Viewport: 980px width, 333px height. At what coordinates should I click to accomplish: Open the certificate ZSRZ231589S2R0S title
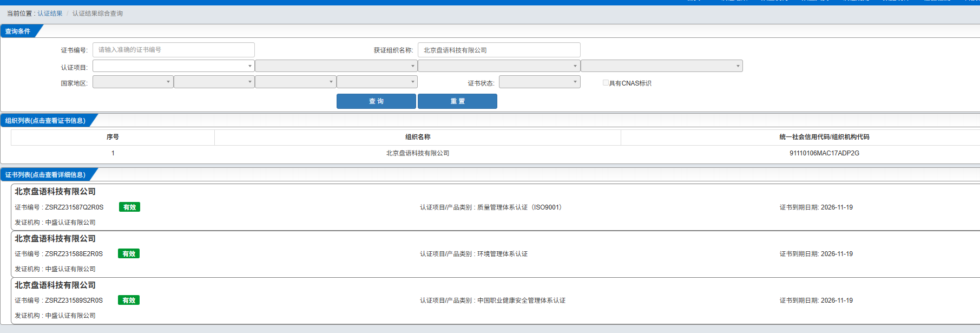coord(55,285)
